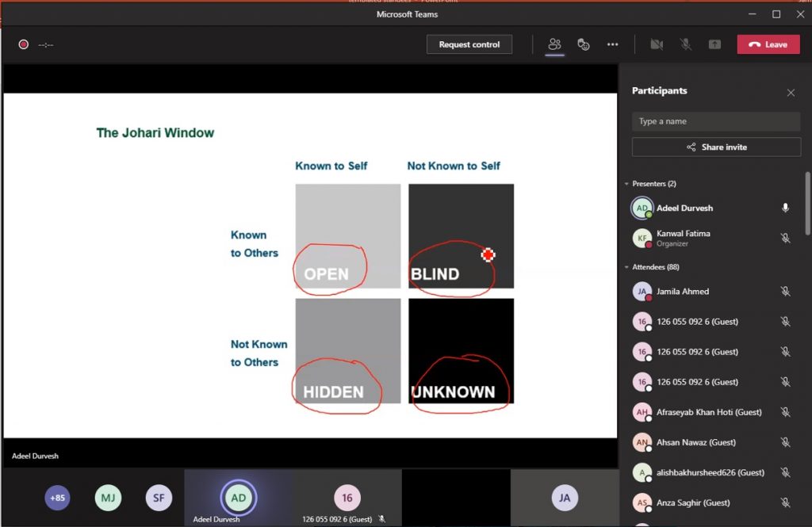The image size is (812, 527).
Task: Select the JA video tile at bottom
Action: point(565,498)
